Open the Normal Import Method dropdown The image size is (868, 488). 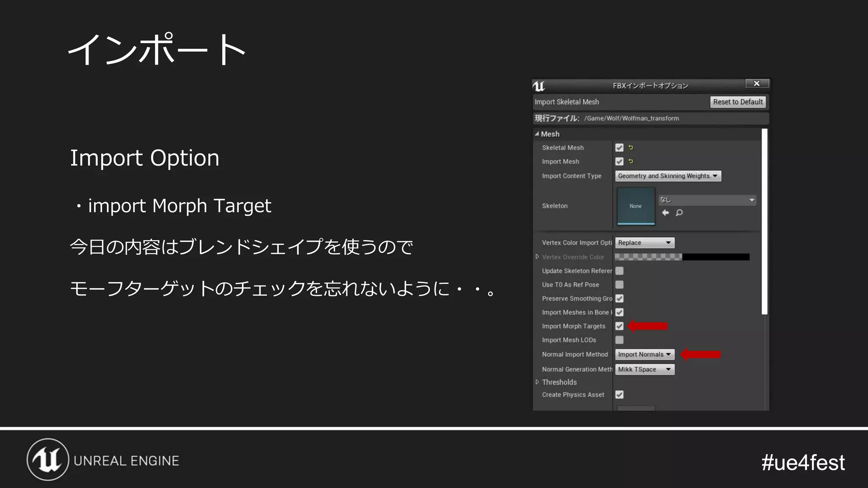pos(645,355)
